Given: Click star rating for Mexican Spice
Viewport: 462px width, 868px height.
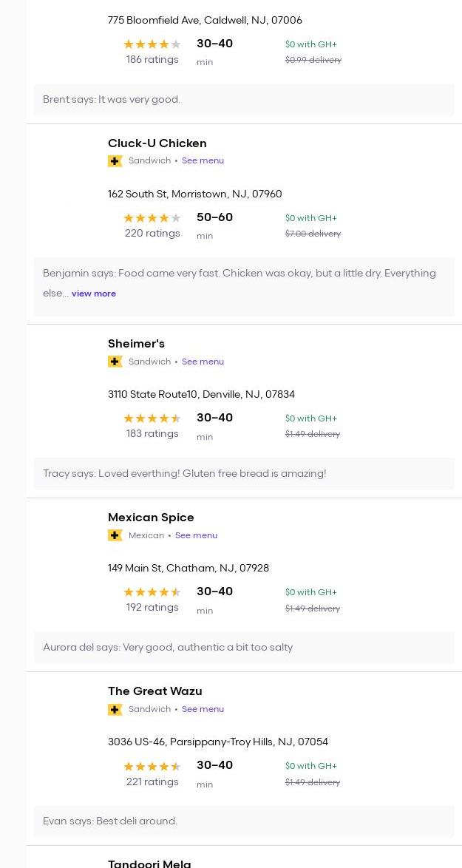Looking at the screenshot, I should [152, 592].
